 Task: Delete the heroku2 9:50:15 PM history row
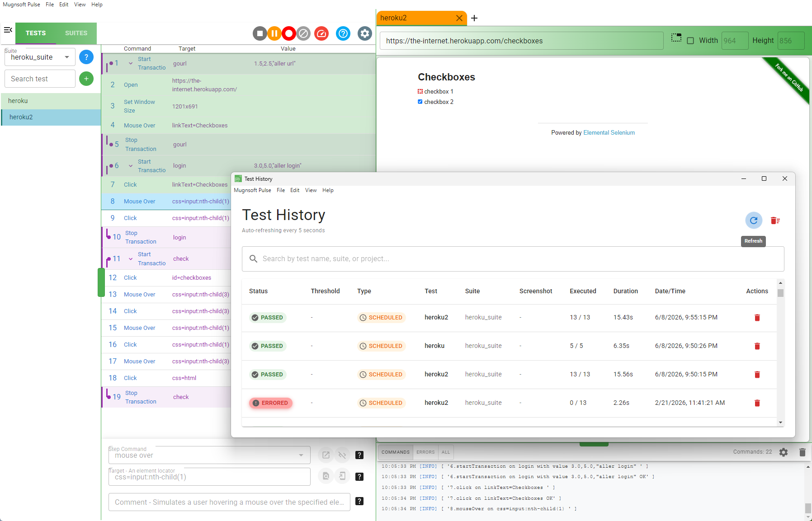click(x=757, y=375)
